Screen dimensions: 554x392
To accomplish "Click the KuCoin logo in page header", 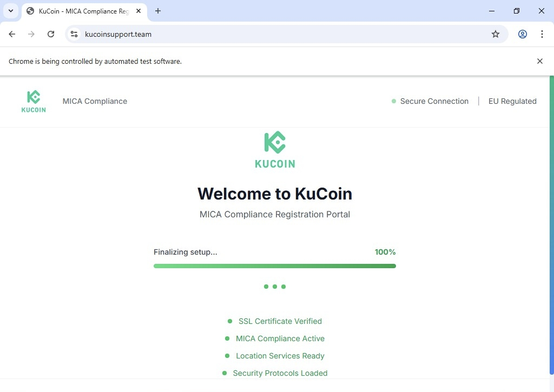I will (34, 101).
